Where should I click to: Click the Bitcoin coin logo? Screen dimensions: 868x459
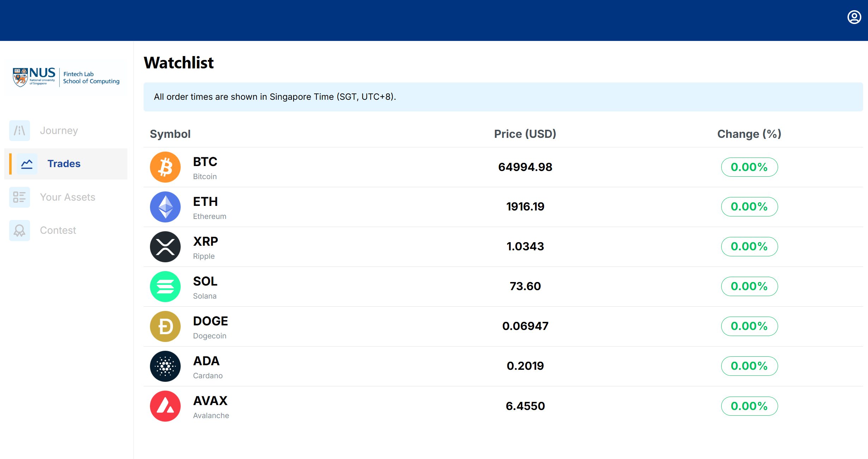point(165,167)
